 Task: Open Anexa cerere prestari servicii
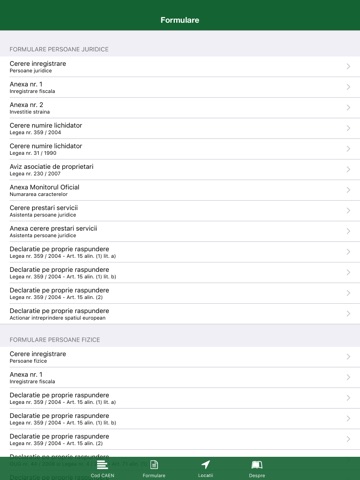180,231
